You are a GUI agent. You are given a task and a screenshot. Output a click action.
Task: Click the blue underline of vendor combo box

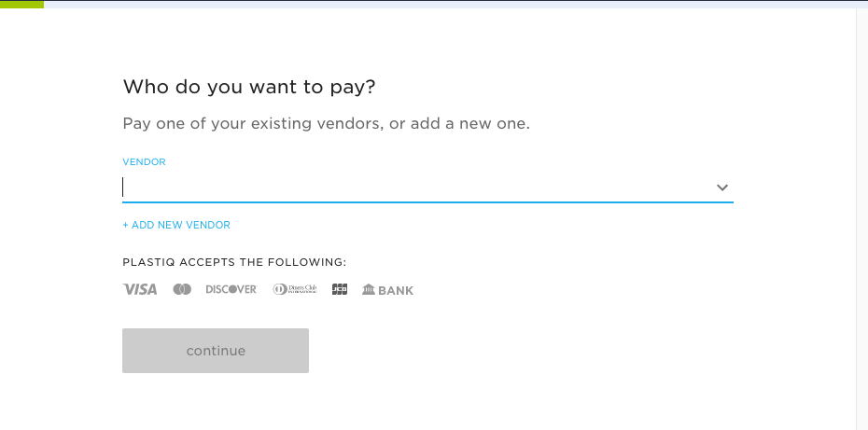[427, 202]
